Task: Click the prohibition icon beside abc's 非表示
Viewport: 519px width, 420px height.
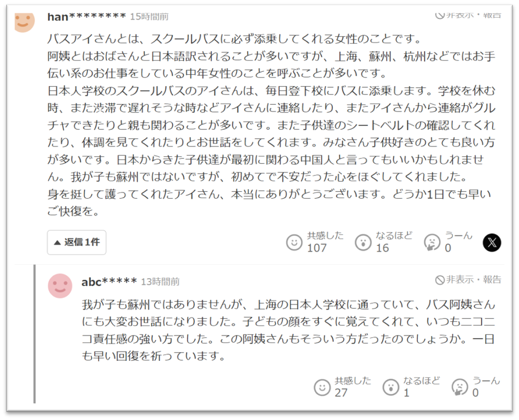Action: [x=440, y=280]
